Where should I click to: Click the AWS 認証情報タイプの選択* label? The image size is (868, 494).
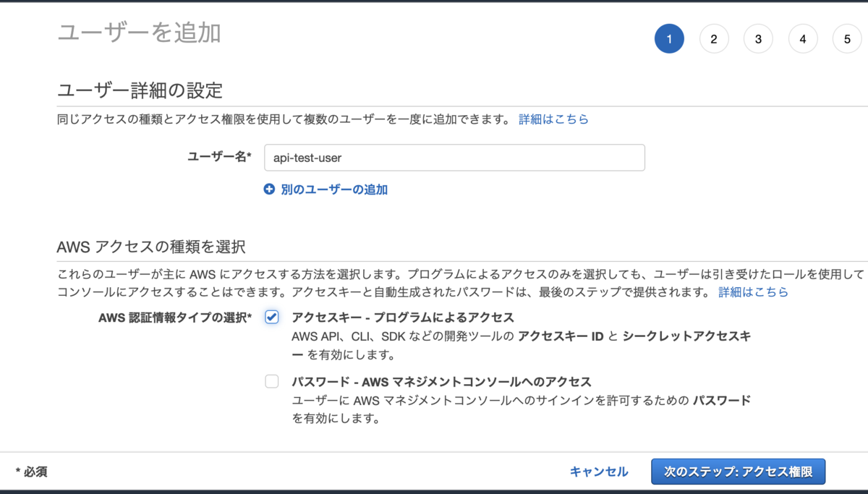pyautogui.click(x=175, y=318)
